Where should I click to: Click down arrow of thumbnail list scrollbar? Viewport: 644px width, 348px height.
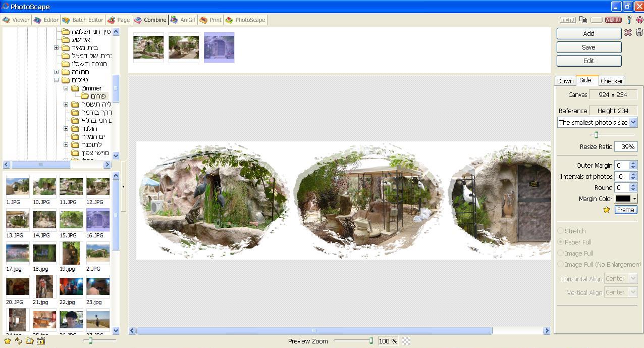coord(116,330)
